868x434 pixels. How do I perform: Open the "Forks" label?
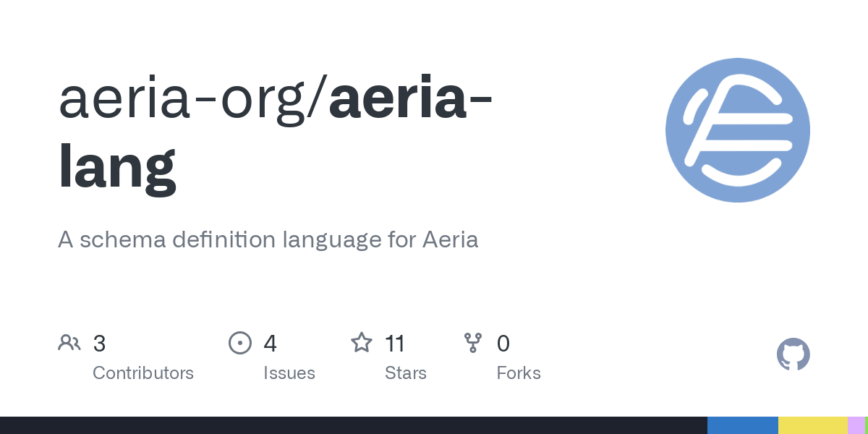click(519, 373)
